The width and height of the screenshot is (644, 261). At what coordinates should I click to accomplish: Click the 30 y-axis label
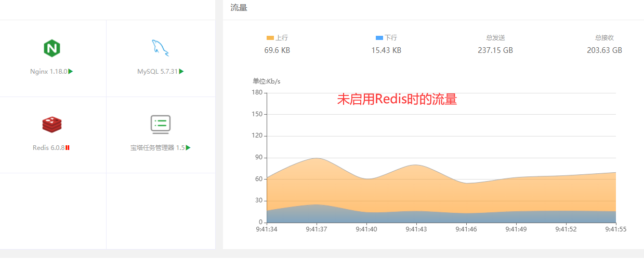point(258,201)
